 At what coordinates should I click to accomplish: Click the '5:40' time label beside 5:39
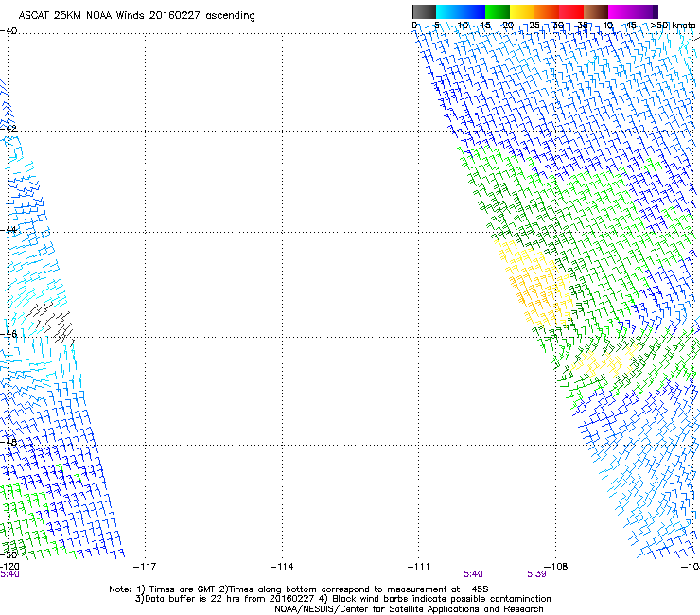[x=473, y=574]
